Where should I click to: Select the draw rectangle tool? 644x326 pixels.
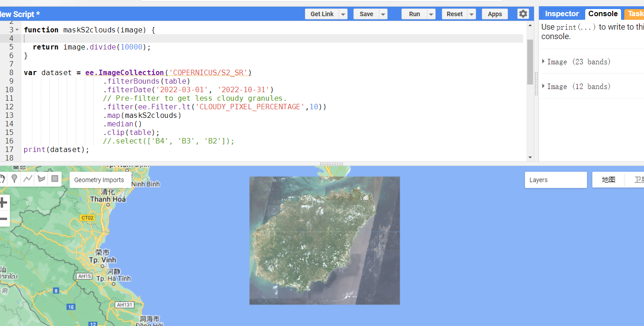[x=55, y=179]
